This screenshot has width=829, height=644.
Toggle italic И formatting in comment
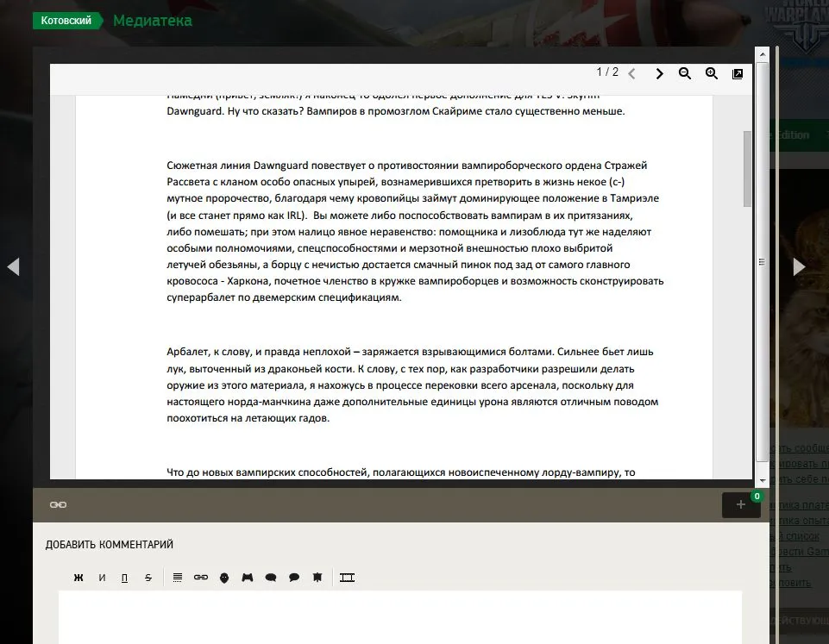point(102,578)
